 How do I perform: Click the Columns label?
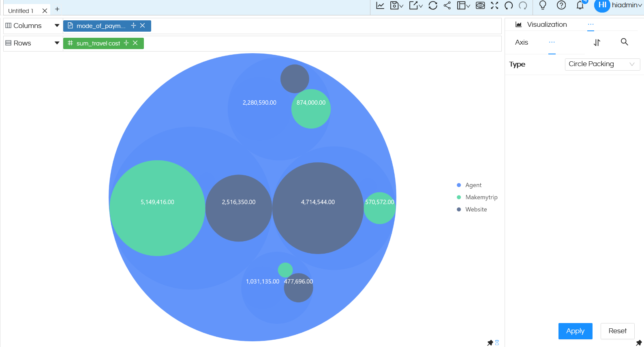[x=28, y=26]
